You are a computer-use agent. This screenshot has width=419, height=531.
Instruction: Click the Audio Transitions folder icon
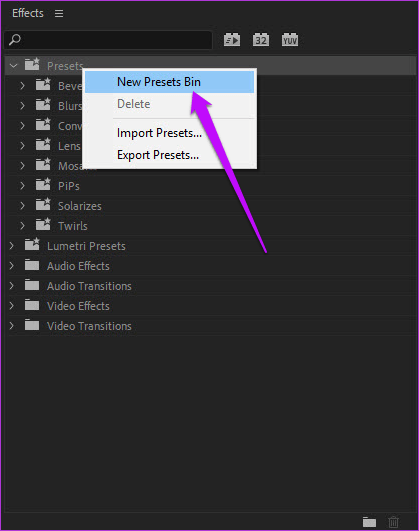32,285
